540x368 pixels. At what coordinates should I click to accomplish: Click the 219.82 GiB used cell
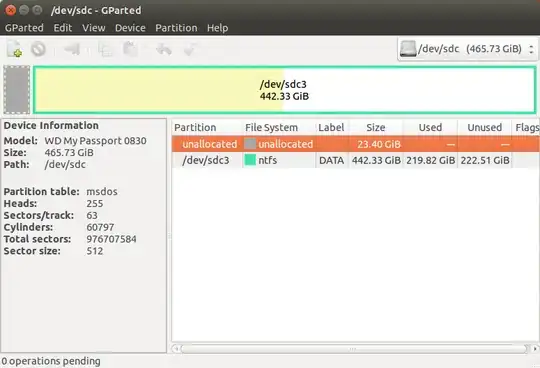(430, 160)
